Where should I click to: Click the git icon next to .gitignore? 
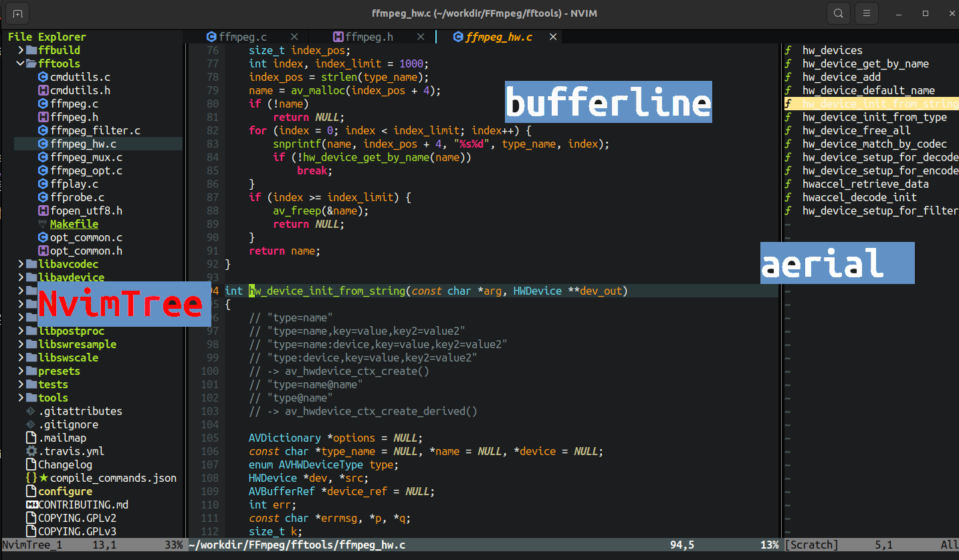31,424
